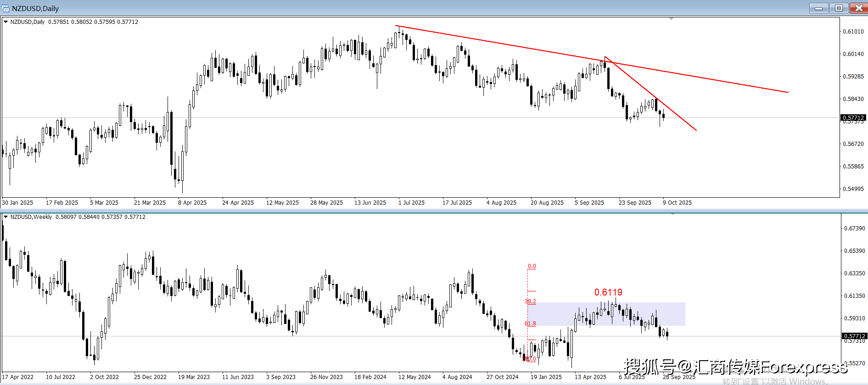The width and height of the screenshot is (868, 385).
Task: Minimize the NZDUSD,Daily chart window
Action: (818, 8)
